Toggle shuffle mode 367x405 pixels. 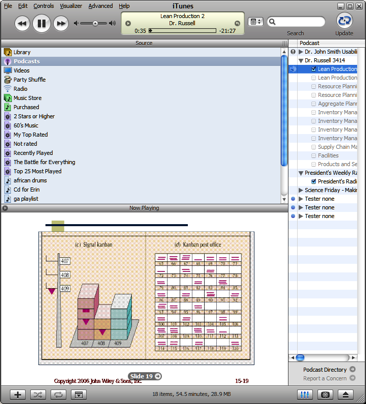click(x=38, y=395)
